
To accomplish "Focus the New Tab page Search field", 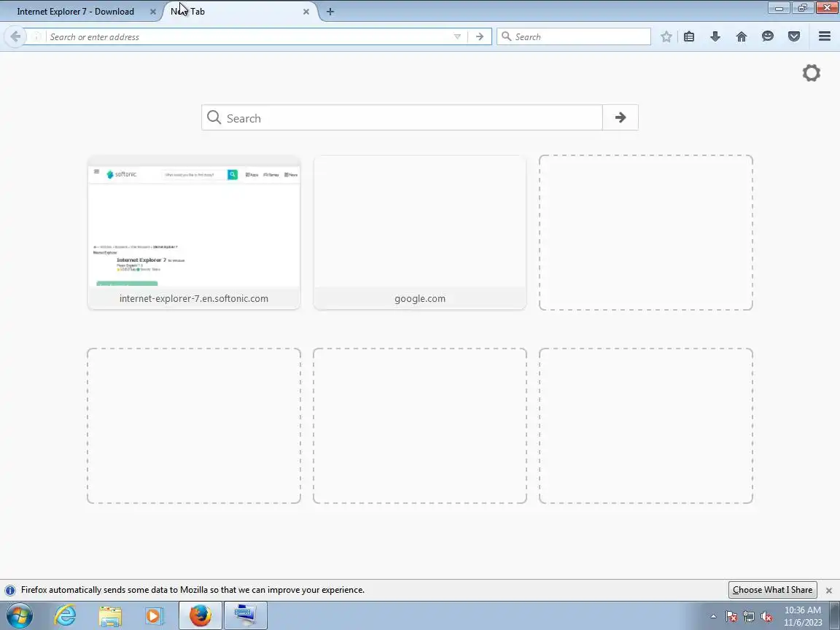I will pyautogui.click(x=402, y=117).
